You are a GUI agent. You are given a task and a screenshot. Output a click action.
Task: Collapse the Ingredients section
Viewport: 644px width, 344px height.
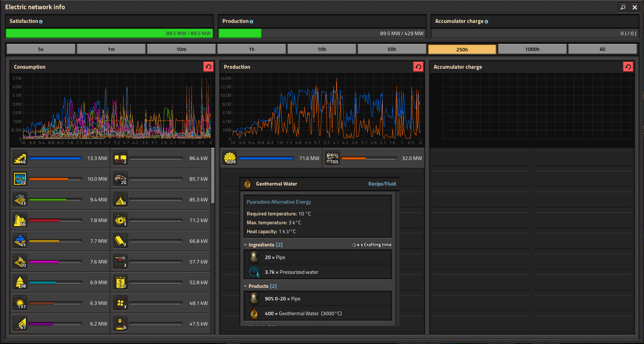pos(245,245)
